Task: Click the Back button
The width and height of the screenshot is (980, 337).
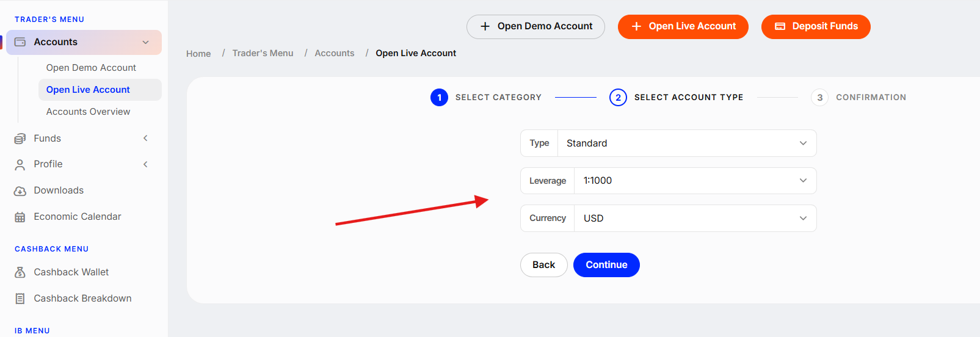Action: [543, 265]
